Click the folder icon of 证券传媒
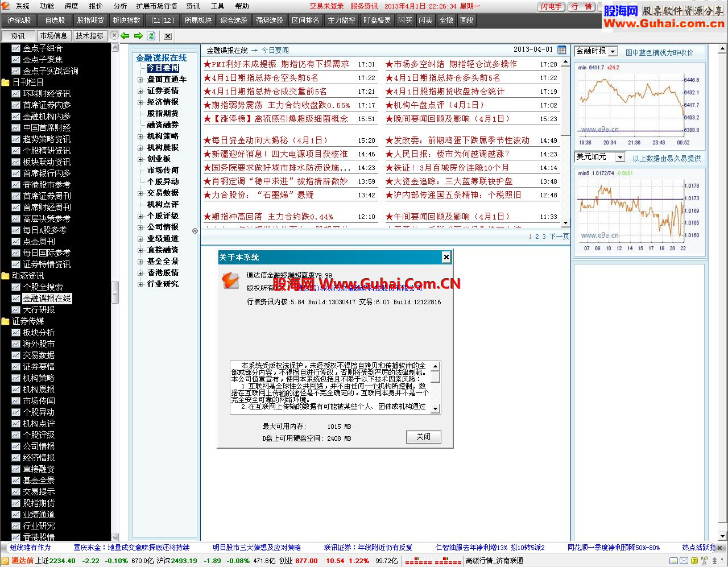 [6, 321]
